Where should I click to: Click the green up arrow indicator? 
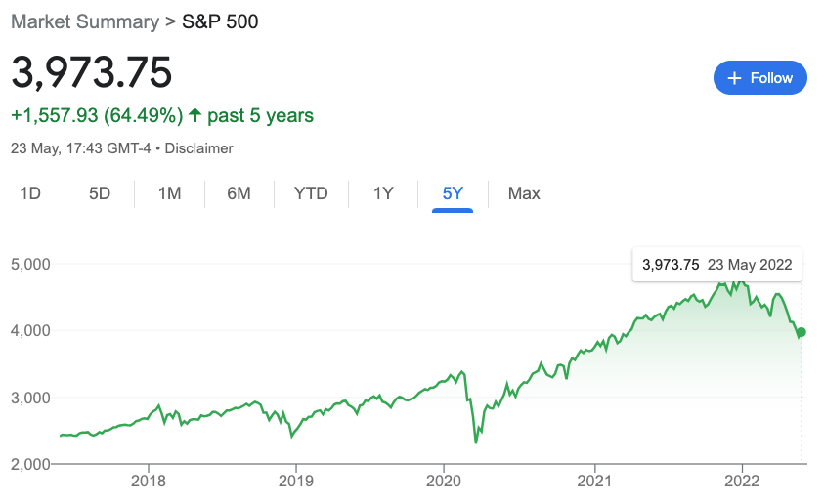[x=195, y=115]
